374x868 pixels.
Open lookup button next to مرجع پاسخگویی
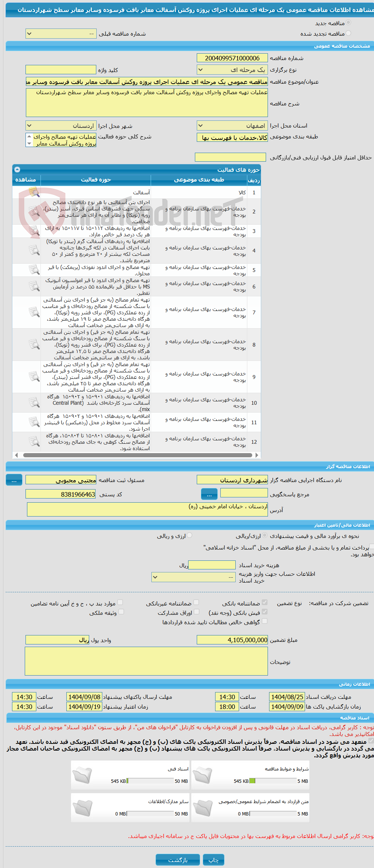tap(209, 494)
